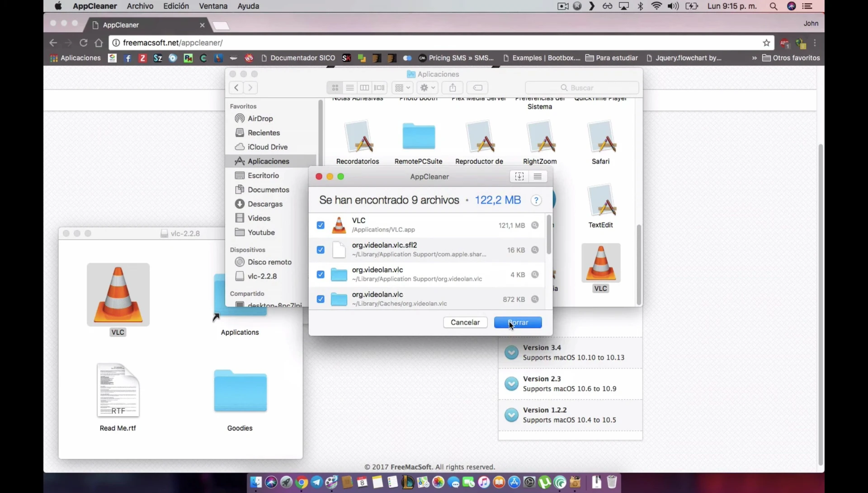This screenshot has width=868, height=493.
Task: Open Spotlight search in menu bar
Action: point(774,6)
